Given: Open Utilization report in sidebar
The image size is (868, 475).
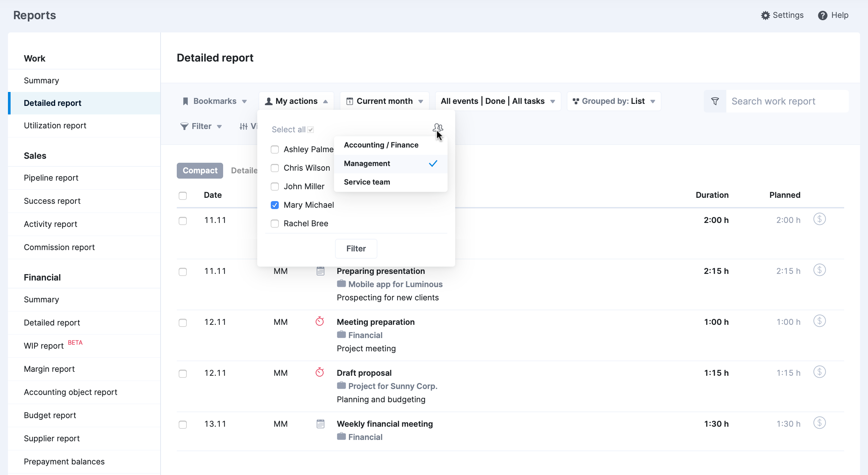Looking at the screenshot, I should point(84,126).
